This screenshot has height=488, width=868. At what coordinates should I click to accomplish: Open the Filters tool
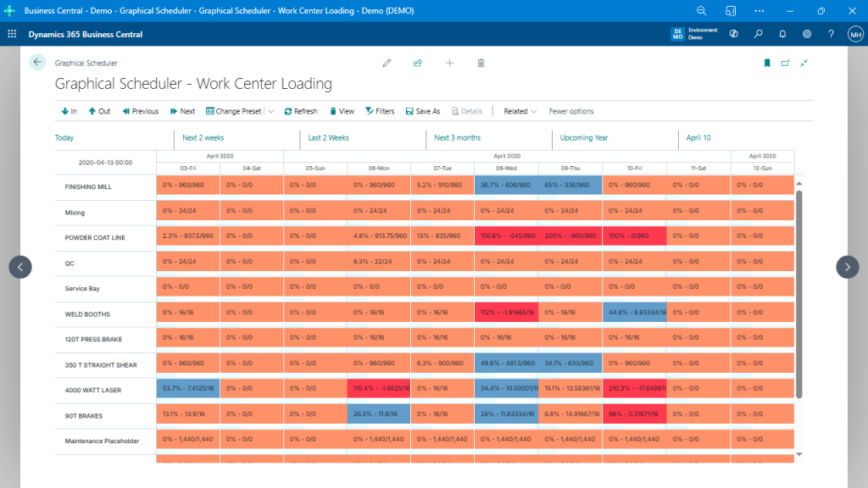pyautogui.click(x=379, y=111)
